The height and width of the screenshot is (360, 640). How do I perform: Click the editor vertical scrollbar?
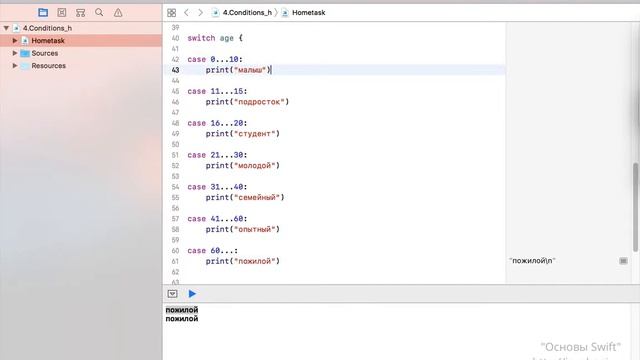636,207
